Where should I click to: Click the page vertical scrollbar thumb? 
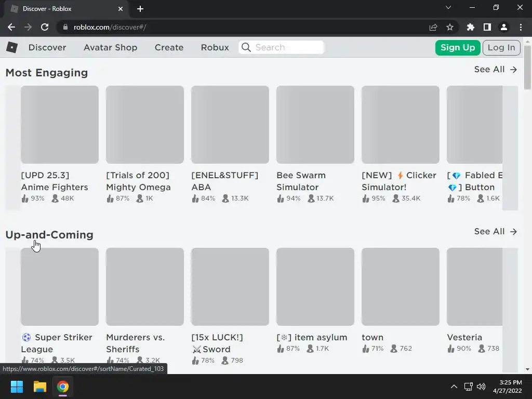point(527,67)
